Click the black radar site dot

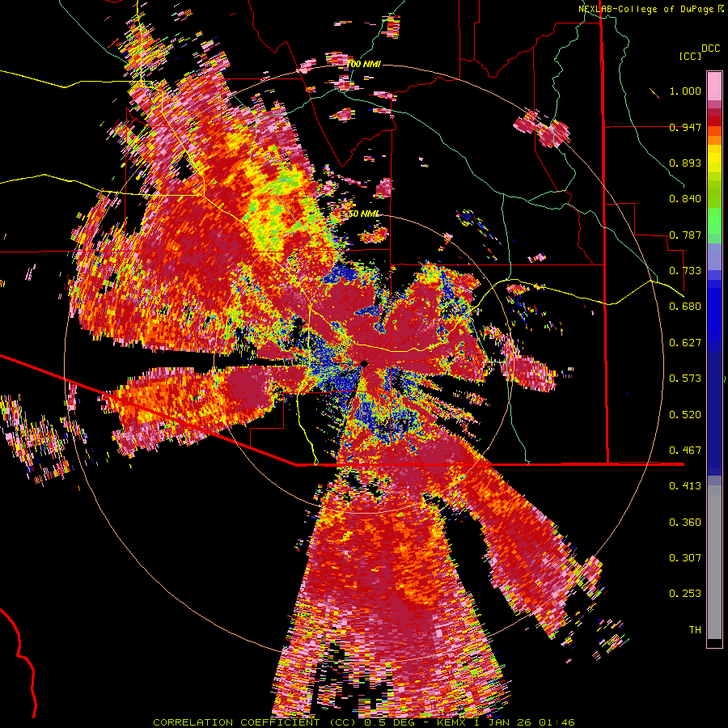click(x=365, y=364)
